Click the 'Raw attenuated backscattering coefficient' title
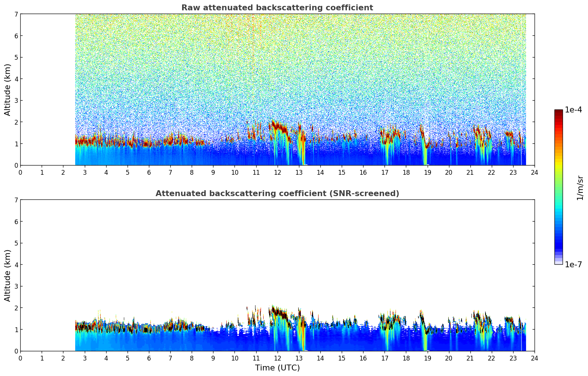 [277, 8]
